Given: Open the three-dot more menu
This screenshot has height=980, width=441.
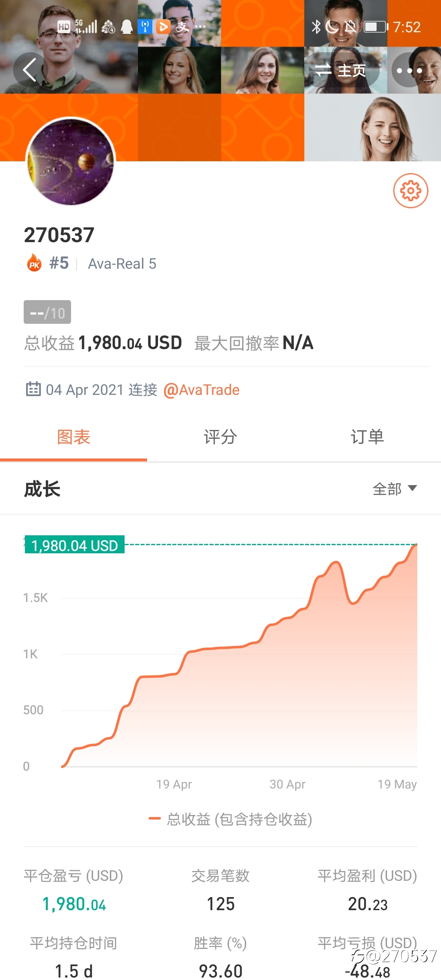Looking at the screenshot, I should coord(410,70).
